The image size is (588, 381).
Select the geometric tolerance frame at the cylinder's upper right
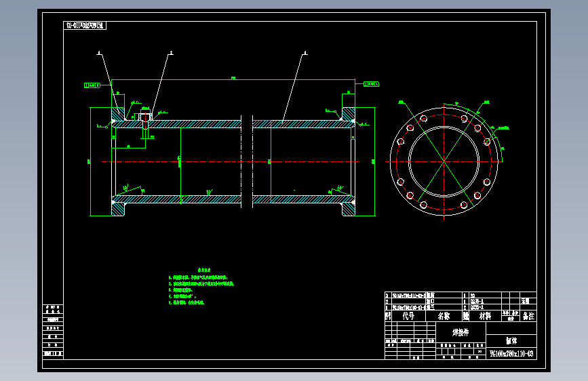[371, 84]
